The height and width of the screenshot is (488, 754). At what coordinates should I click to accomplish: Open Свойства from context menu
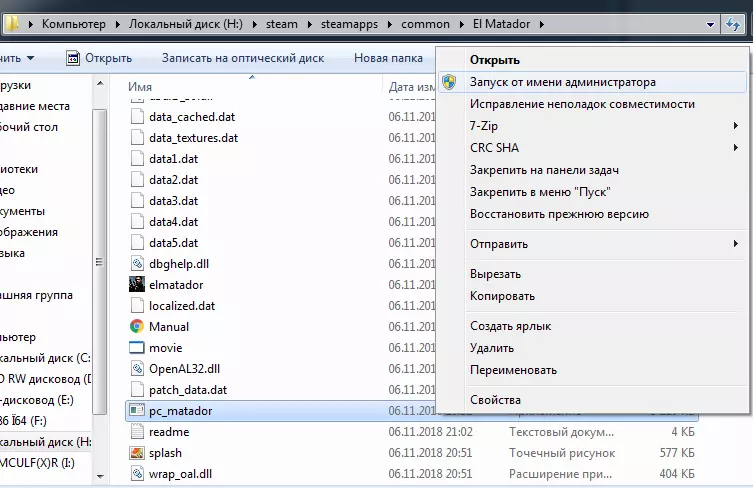click(x=592, y=400)
